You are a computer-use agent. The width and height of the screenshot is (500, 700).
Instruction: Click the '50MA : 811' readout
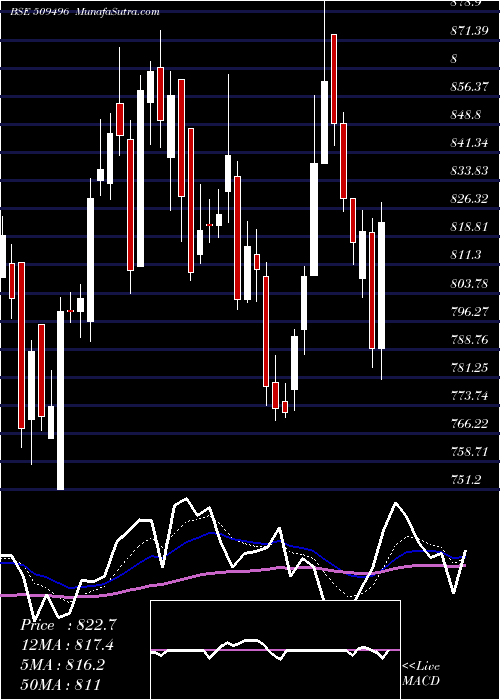pyautogui.click(x=60, y=684)
